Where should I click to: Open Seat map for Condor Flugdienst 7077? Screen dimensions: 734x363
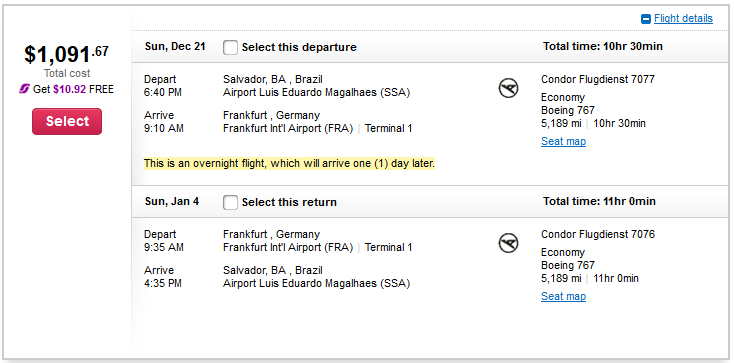[563, 141]
